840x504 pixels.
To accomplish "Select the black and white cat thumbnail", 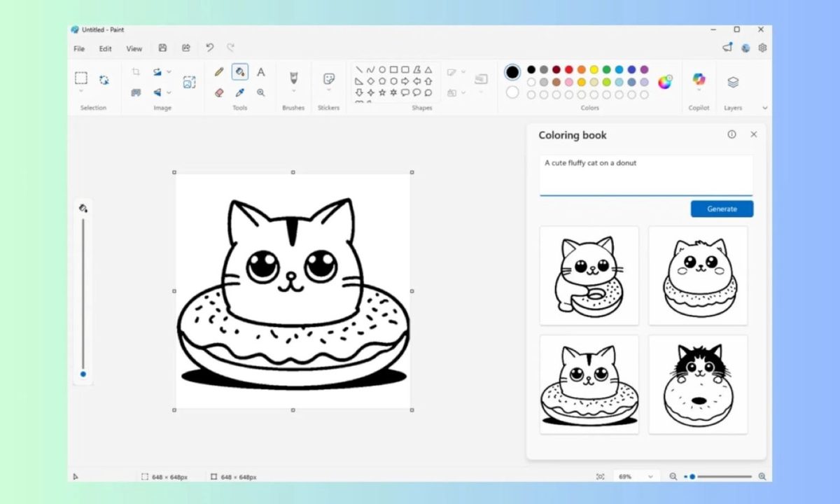I will tap(697, 384).
